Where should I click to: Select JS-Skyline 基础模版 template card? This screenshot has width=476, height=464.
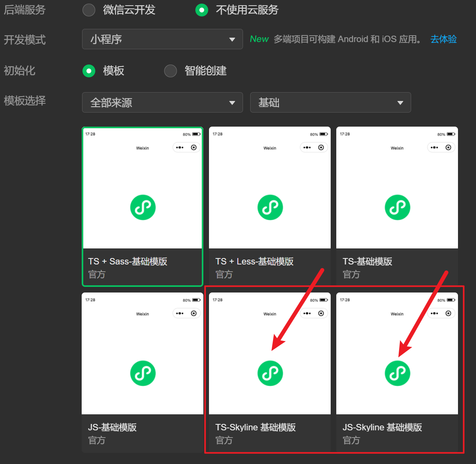click(397, 373)
